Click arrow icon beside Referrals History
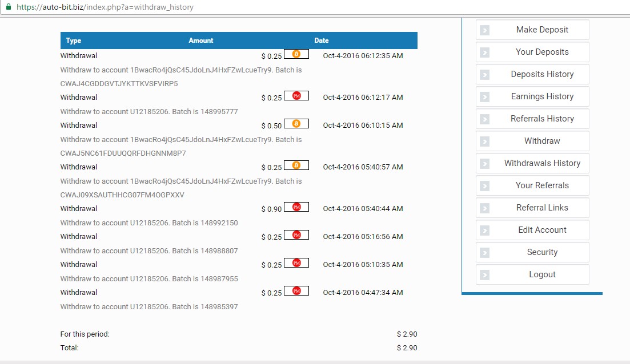The height and width of the screenshot is (364, 630). [484, 119]
